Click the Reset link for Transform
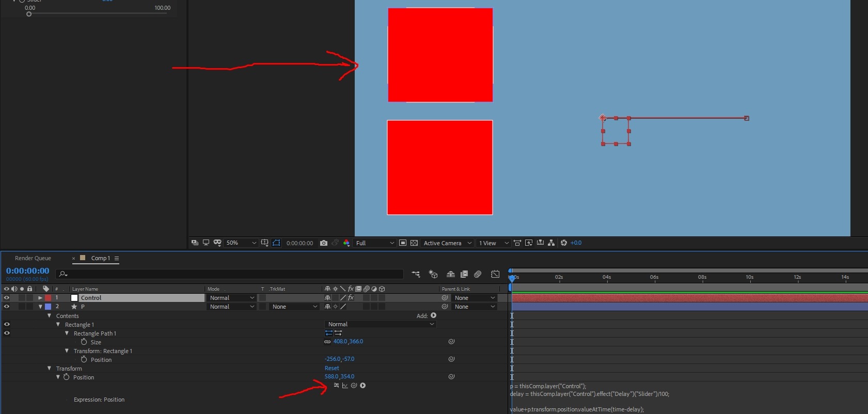868x414 pixels. tap(332, 368)
